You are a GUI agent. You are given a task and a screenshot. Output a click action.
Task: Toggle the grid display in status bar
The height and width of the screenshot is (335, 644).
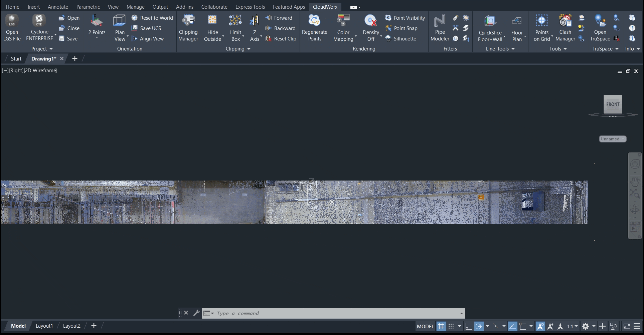[441, 326]
